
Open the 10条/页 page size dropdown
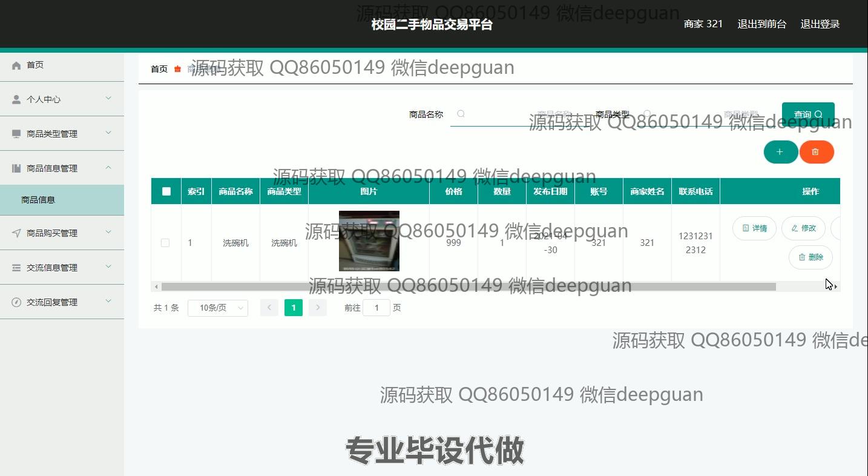(218, 308)
